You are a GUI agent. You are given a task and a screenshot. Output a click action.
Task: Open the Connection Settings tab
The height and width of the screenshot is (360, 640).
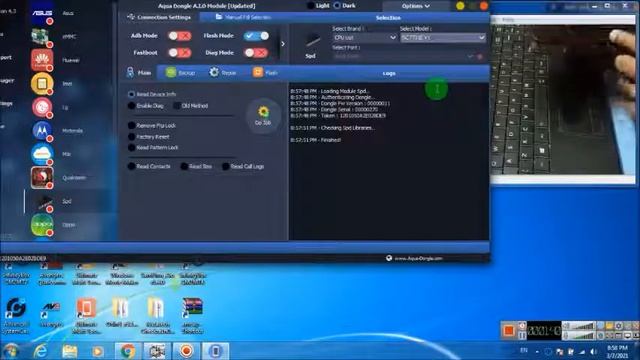pyautogui.click(x=159, y=17)
